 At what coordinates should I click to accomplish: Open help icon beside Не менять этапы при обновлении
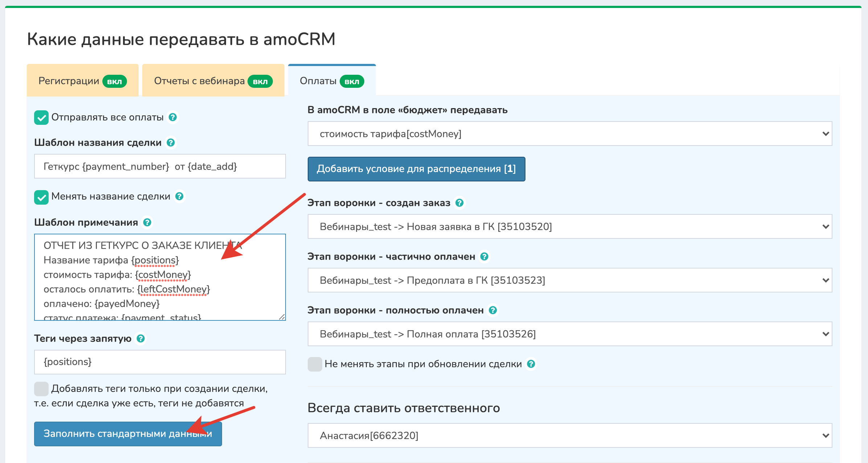531,364
